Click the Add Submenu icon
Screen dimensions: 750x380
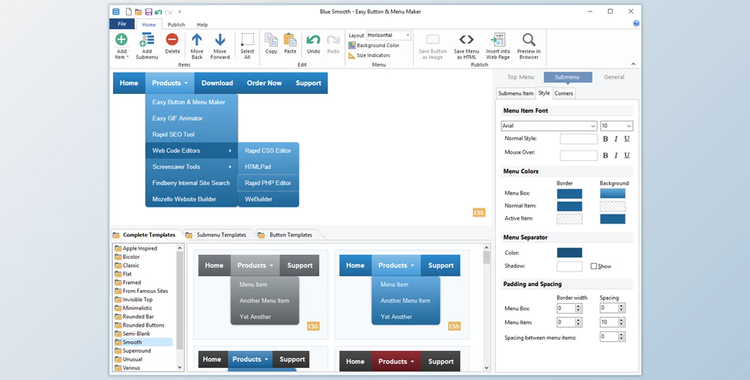(x=147, y=40)
